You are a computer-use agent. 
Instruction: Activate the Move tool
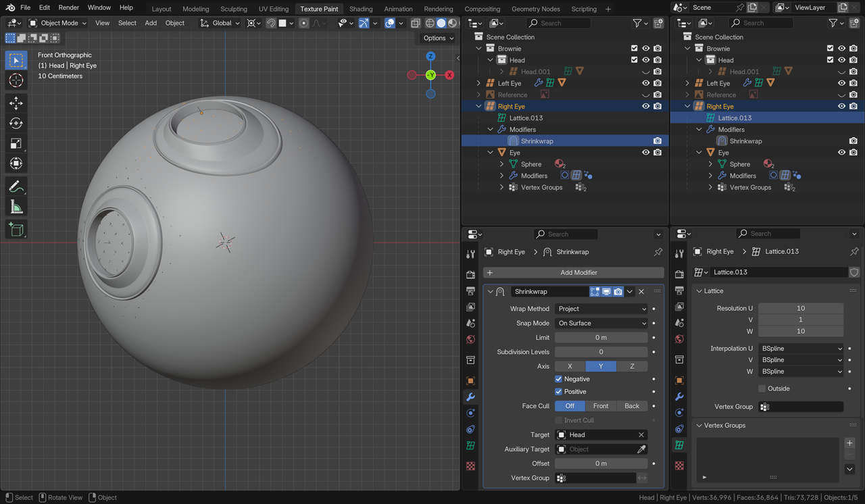(16, 103)
